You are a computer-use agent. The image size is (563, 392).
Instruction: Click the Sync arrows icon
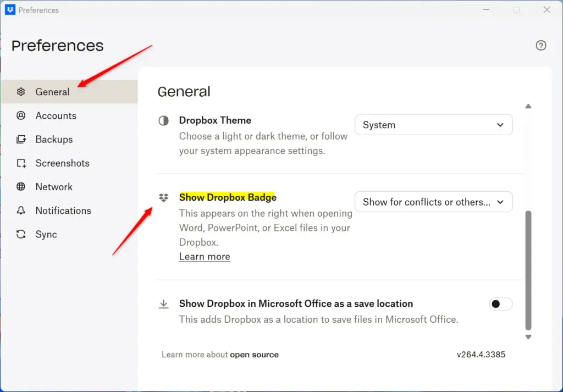[x=21, y=234]
